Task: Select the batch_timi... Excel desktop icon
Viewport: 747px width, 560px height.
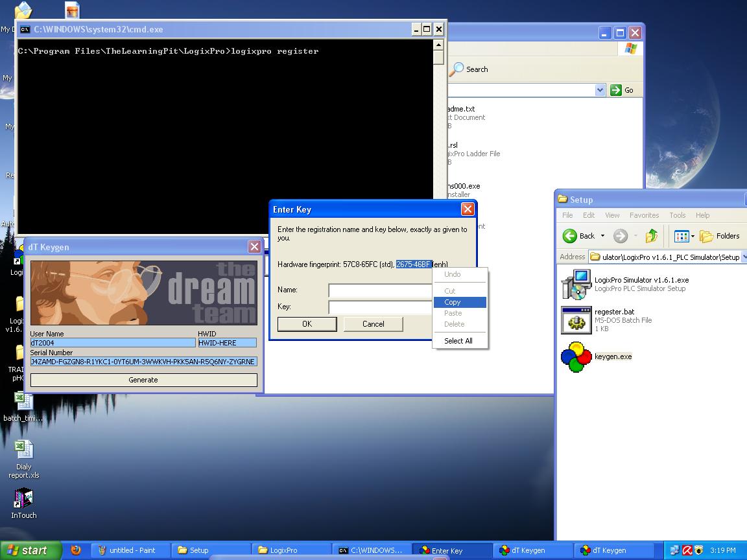Action: [x=23, y=406]
